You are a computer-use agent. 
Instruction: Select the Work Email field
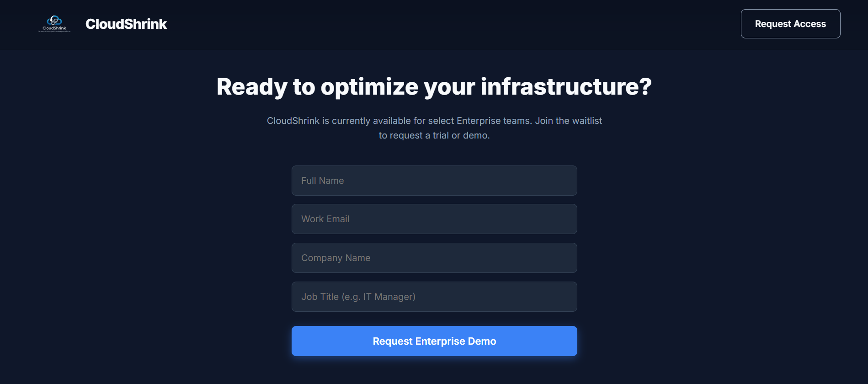(x=434, y=219)
